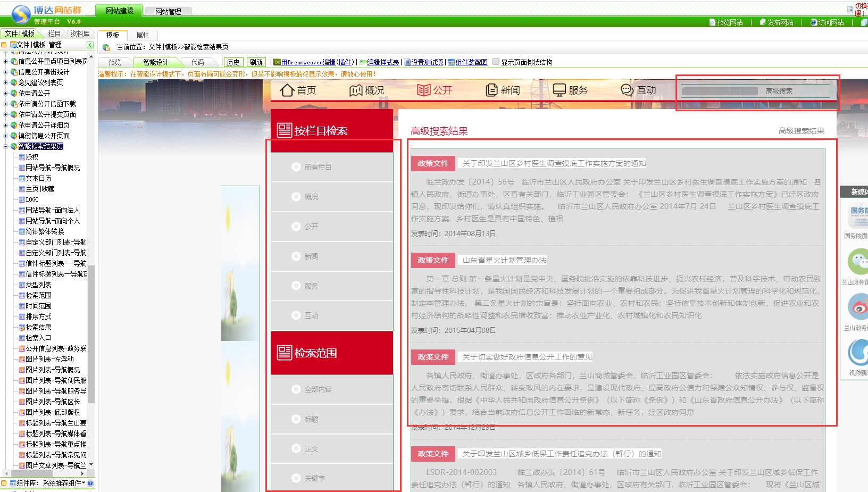The height and width of the screenshot is (492, 868).
Task: Click the search keyword input field
Action: [x=720, y=91]
